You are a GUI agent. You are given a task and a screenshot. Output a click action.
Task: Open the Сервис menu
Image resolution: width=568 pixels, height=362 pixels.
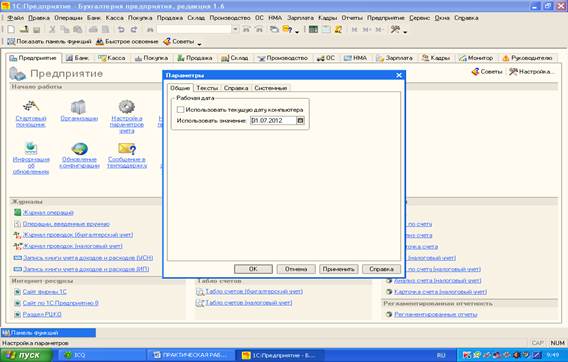tap(419, 18)
